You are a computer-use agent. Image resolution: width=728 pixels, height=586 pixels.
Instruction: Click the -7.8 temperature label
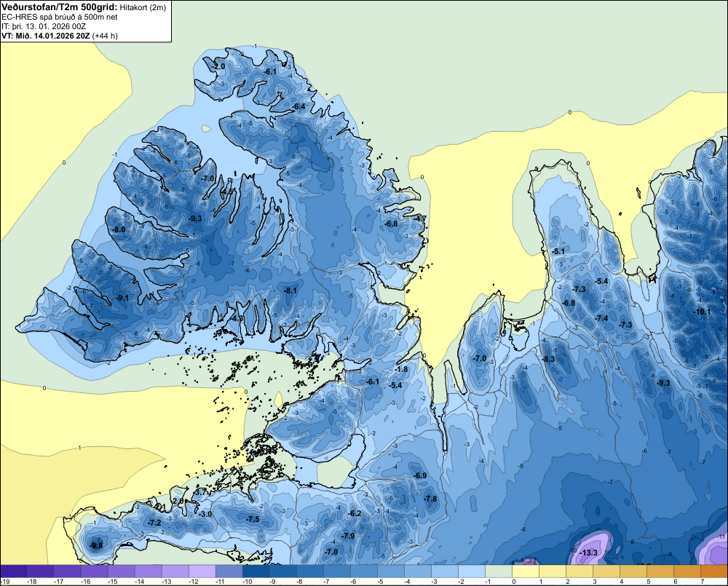point(430,499)
